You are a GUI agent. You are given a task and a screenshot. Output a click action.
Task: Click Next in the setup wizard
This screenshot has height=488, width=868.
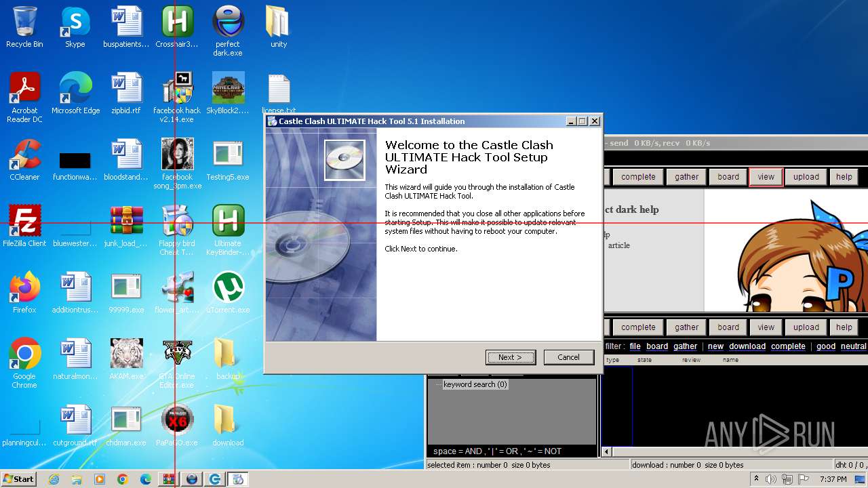(511, 357)
